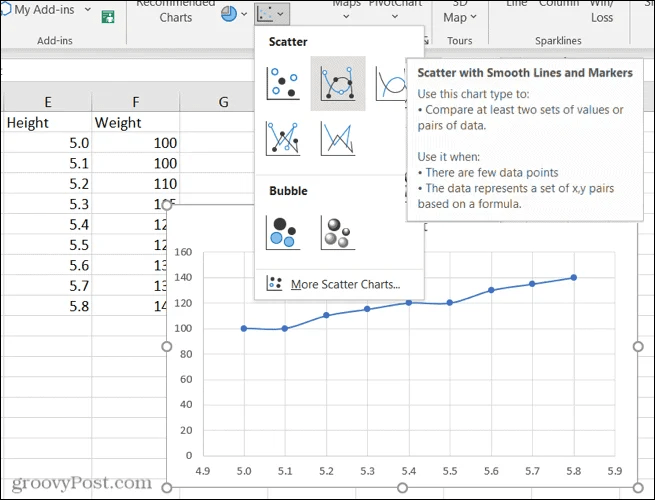The height and width of the screenshot is (500, 655).
Task: Select column G header
Action: click(223, 102)
